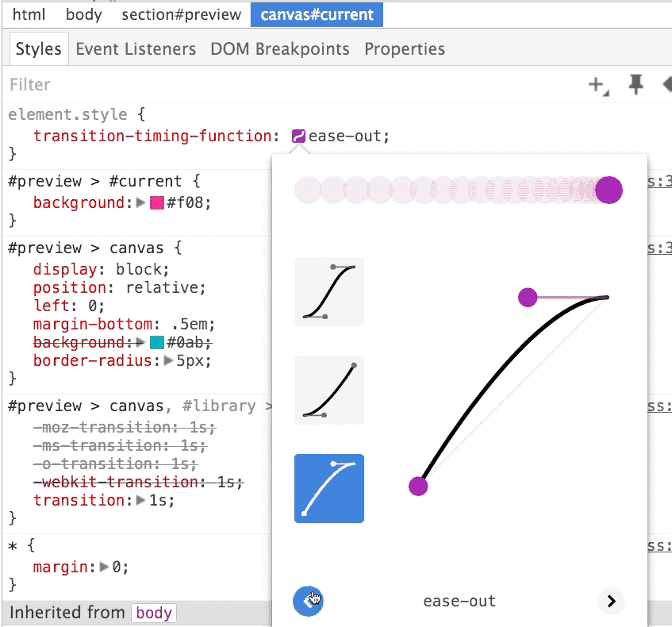672x627 pixels.
Task: Expand the transition: 1s shorthand triangle
Action: tap(140, 500)
